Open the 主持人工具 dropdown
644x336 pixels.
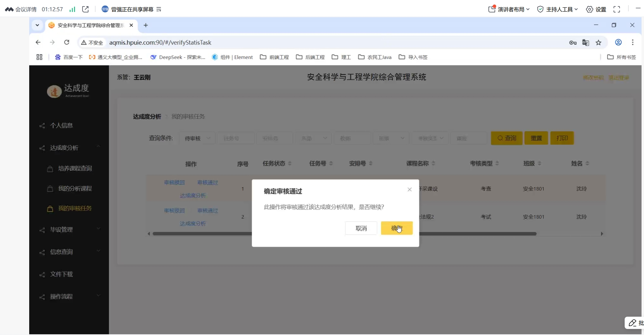[558, 9]
